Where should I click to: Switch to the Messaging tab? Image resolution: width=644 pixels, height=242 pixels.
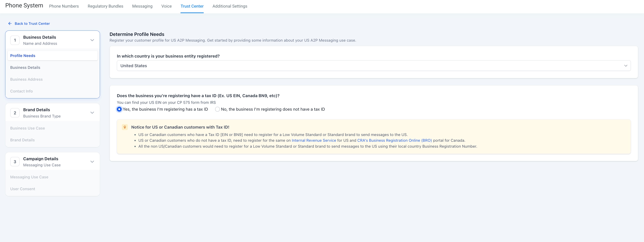coord(142,6)
